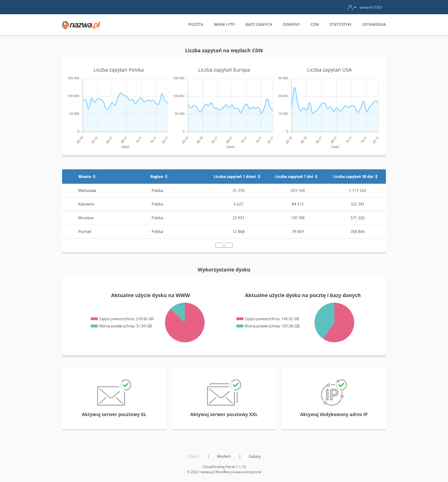Click the nazwa.pl logo

click(x=81, y=25)
